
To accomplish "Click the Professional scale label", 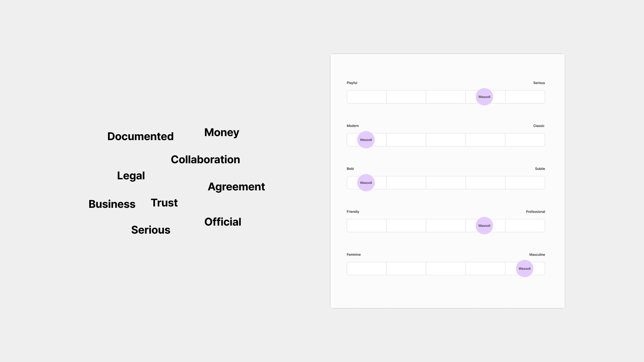I will (x=535, y=212).
